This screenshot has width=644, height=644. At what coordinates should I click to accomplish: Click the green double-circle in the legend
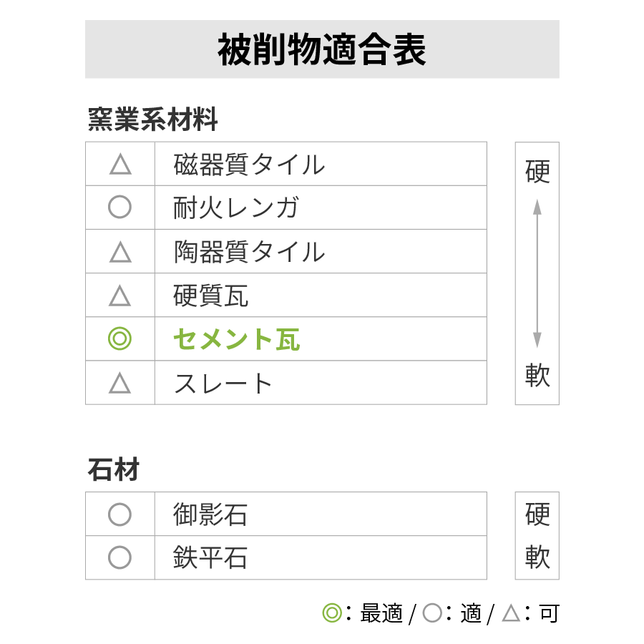pos(332,613)
